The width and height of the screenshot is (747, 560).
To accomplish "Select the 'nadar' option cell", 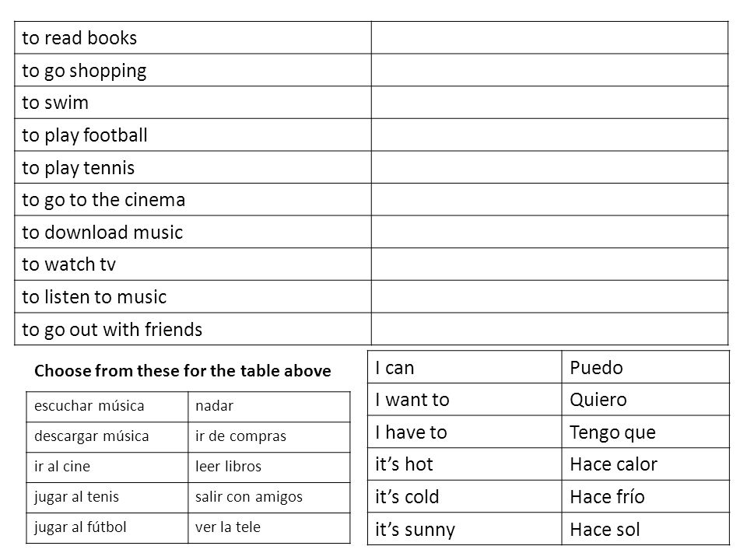I will pyautogui.click(x=269, y=407).
